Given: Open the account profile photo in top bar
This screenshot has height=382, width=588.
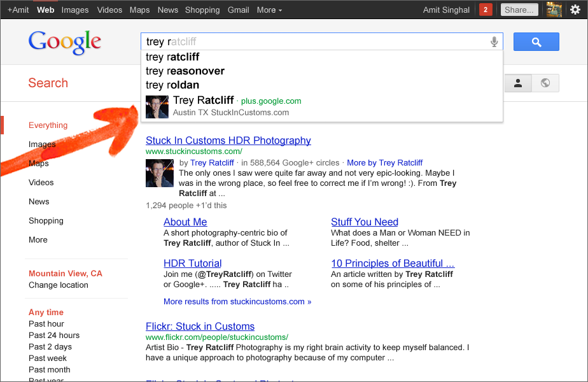Looking at the screenshot, I should pos(554,10).
